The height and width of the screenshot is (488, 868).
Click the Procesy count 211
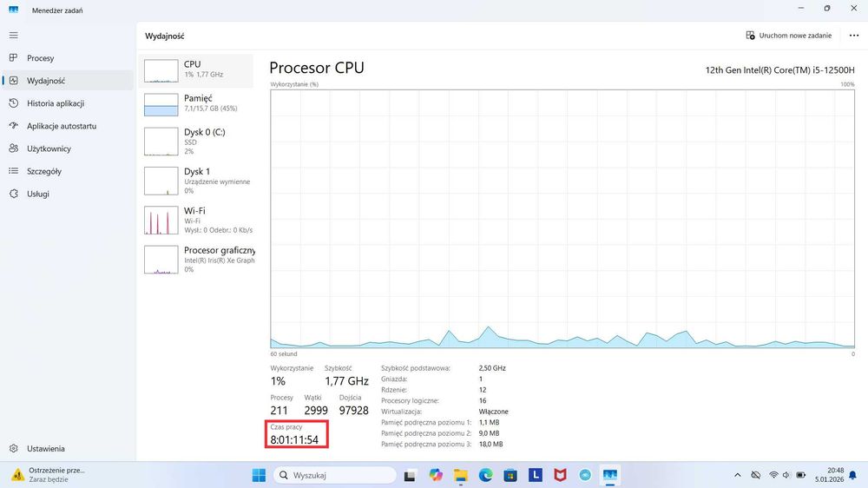tap(279, 411)
